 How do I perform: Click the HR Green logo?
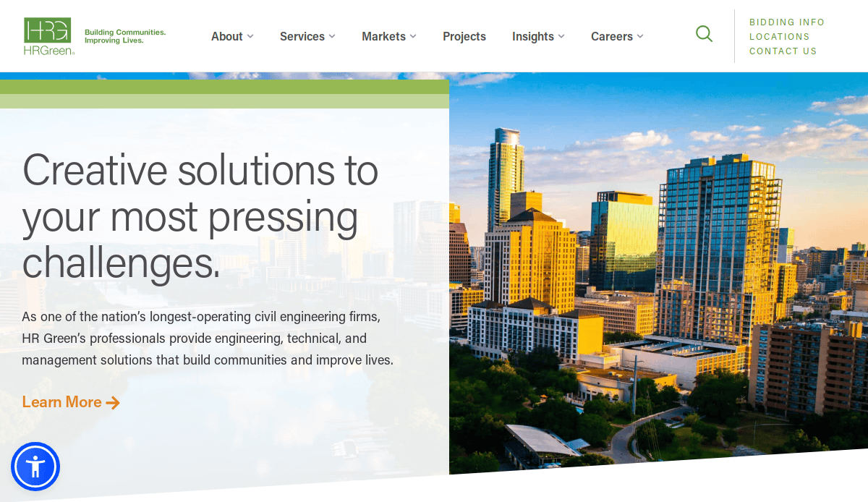click(48, 36)
